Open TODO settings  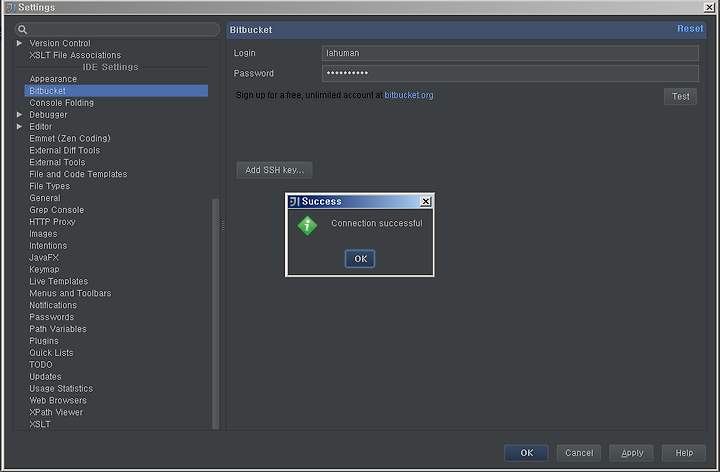pos(41,365)
